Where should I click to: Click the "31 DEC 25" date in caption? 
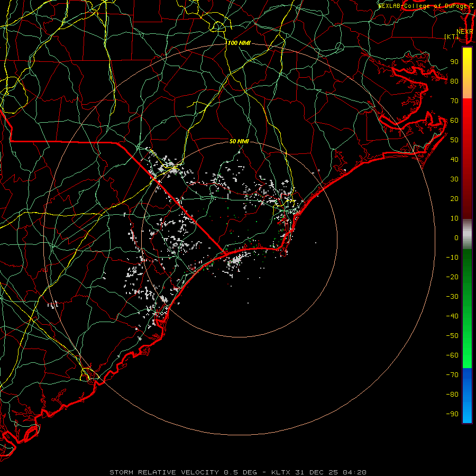click(x=317, y=472)
